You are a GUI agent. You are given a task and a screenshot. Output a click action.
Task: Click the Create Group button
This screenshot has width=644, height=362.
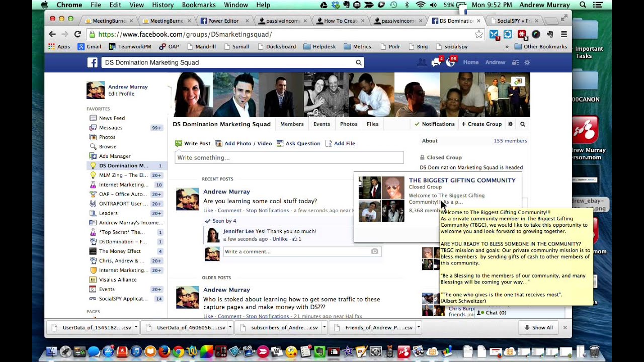(x=481, y=124)
